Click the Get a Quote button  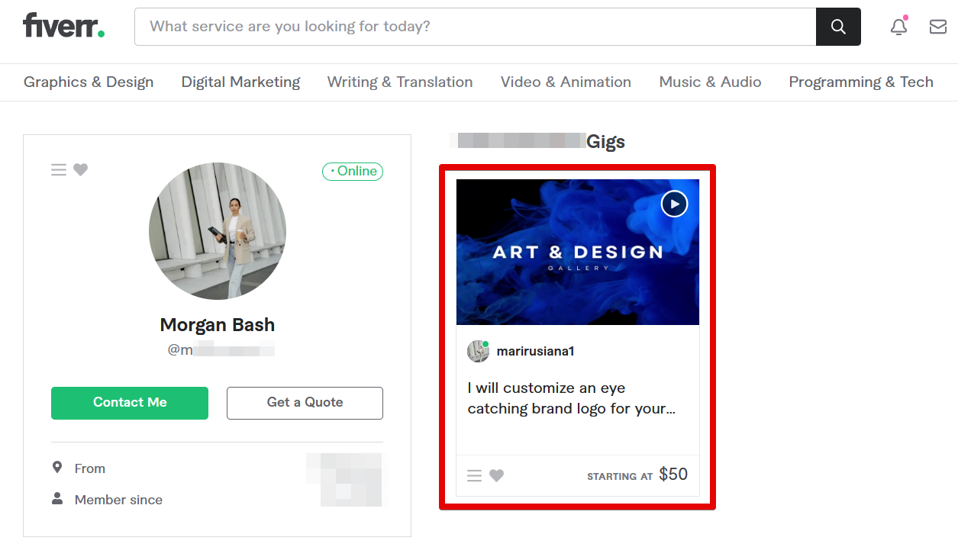click(305, 403)
